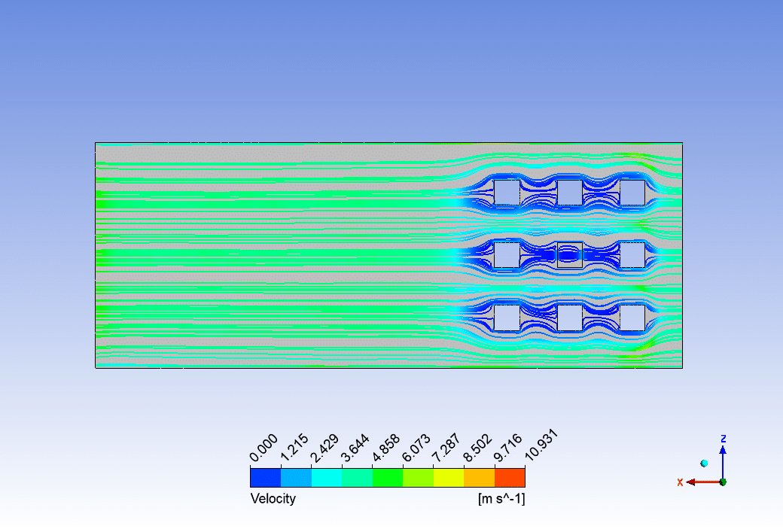Click the Velocity legend title
Image resolution: width=783 pixels, height=532 pixels.
click(273, 499)
